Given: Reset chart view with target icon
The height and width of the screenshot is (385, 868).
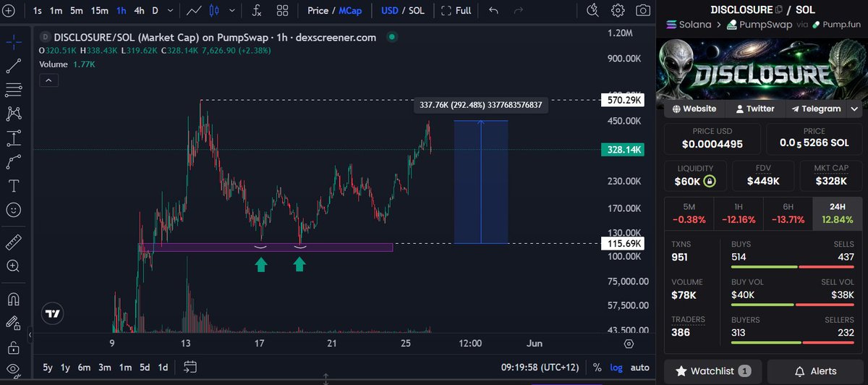Looking at the screenshot, I should pos(629,344).
